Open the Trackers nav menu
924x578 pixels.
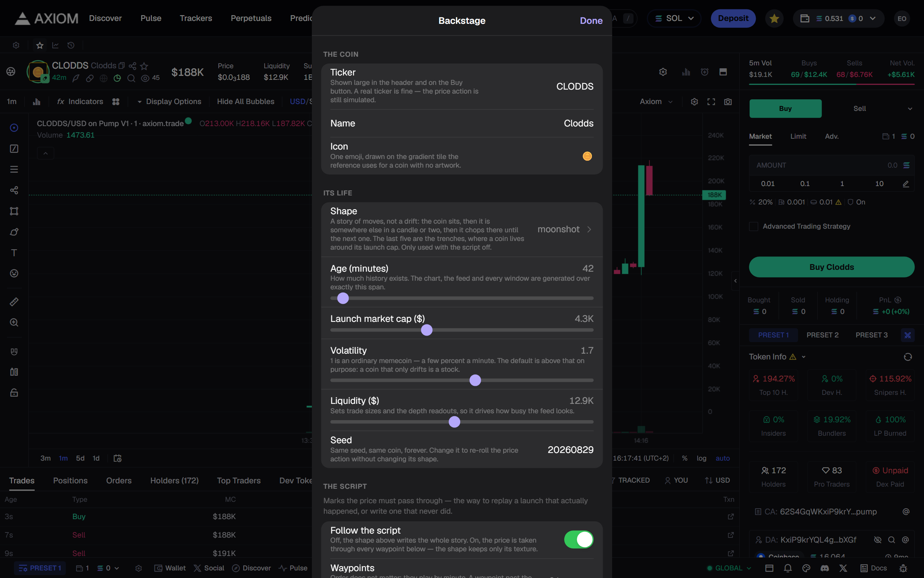pos(196,18)
